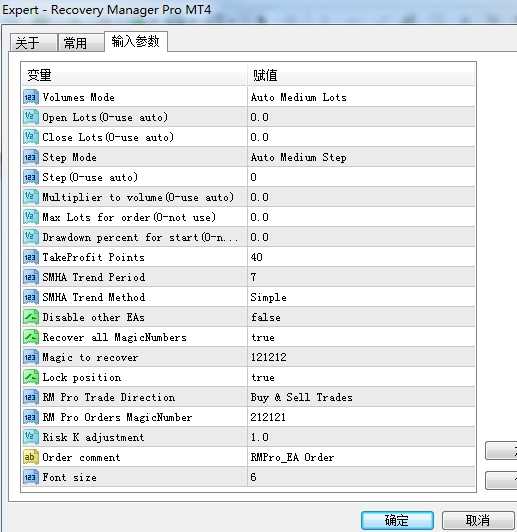
Task: Toggle the Recover all MagicNumbers true value
Action: click(x=361, y=337)
